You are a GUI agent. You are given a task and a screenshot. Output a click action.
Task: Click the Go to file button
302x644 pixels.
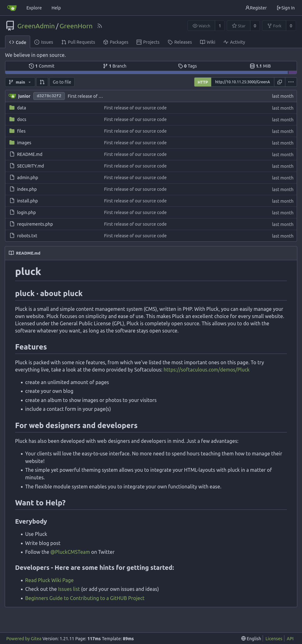coord(62,82)
